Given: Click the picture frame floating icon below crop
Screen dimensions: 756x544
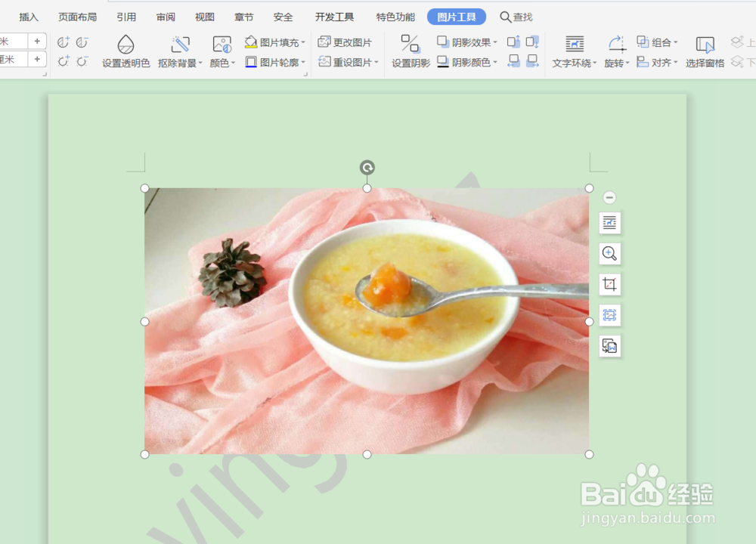Looking at the screenshot, I should tap(609, 315).
